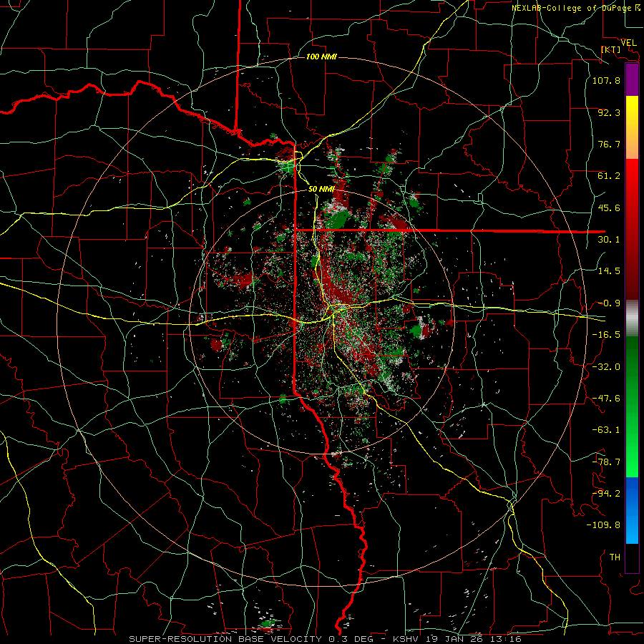Click the -94.2 scale value
This screenshot has height=644, width=644.
coord(606,494)
